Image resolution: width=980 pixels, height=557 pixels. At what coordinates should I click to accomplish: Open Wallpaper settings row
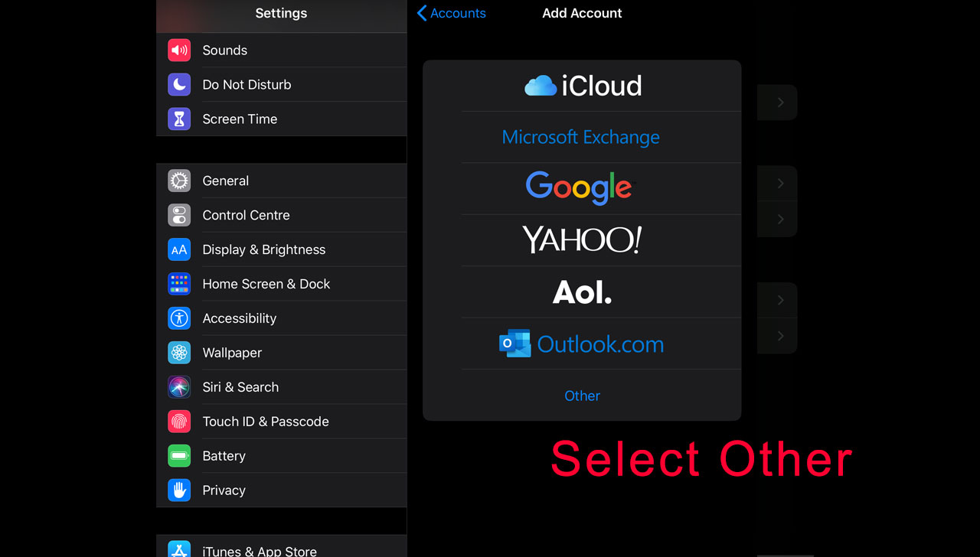(282, 353)
